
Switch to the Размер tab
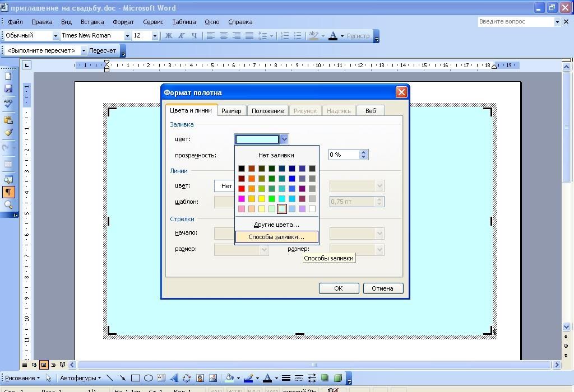click(231, 111)
